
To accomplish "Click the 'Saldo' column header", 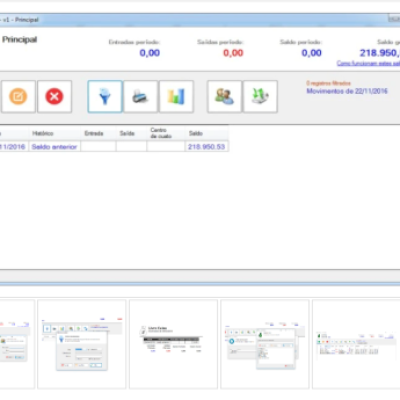I will tap(207, 133).
